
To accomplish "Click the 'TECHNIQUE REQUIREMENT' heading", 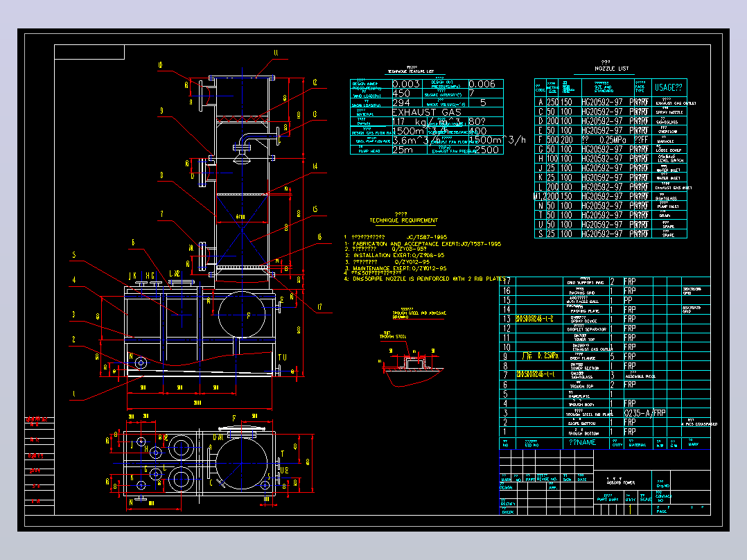I will pyautogui.click(x=403, y=220).
